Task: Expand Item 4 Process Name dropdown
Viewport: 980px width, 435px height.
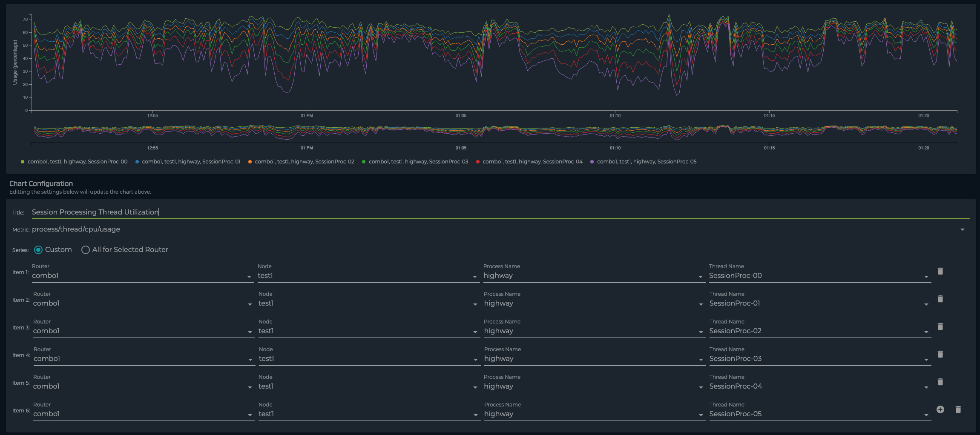Action: (x=701, y=360)
